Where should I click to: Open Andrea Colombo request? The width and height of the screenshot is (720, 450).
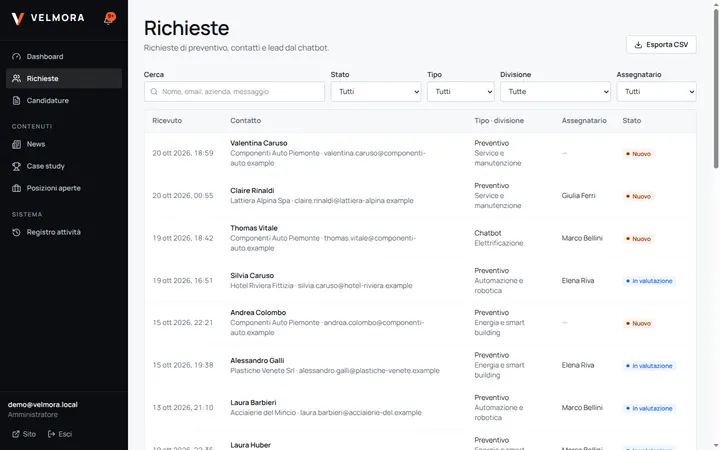[420, 323]
